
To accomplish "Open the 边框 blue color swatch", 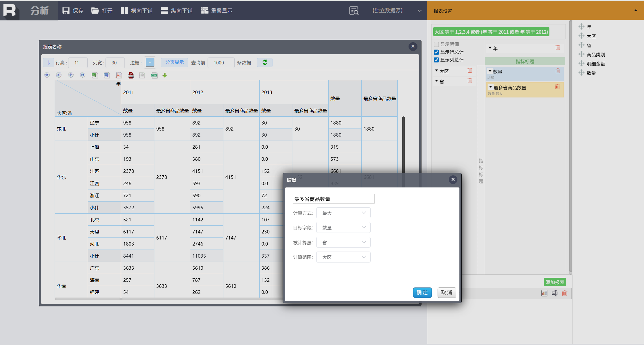I will 150,62.
